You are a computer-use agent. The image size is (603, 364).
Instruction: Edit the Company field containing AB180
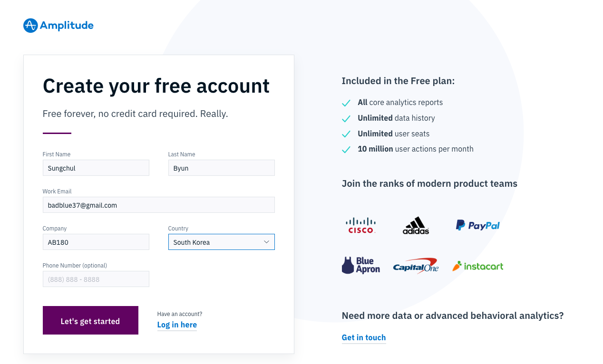point(96,242)
